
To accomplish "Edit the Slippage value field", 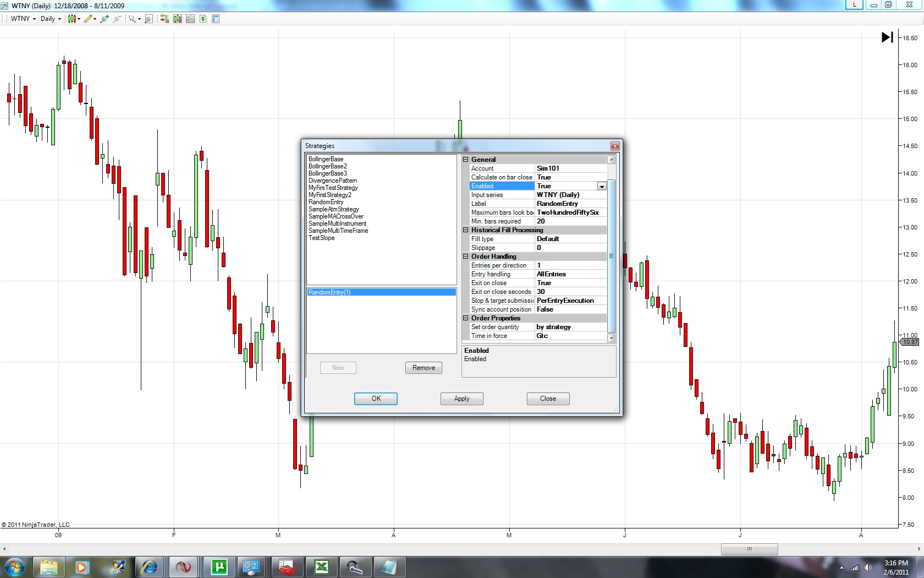I will (571, 248).
